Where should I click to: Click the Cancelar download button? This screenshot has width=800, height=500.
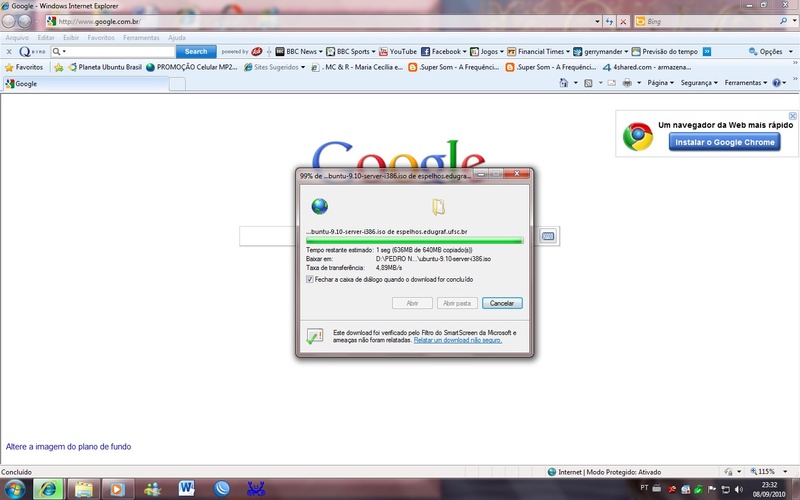tap(502, 303)
